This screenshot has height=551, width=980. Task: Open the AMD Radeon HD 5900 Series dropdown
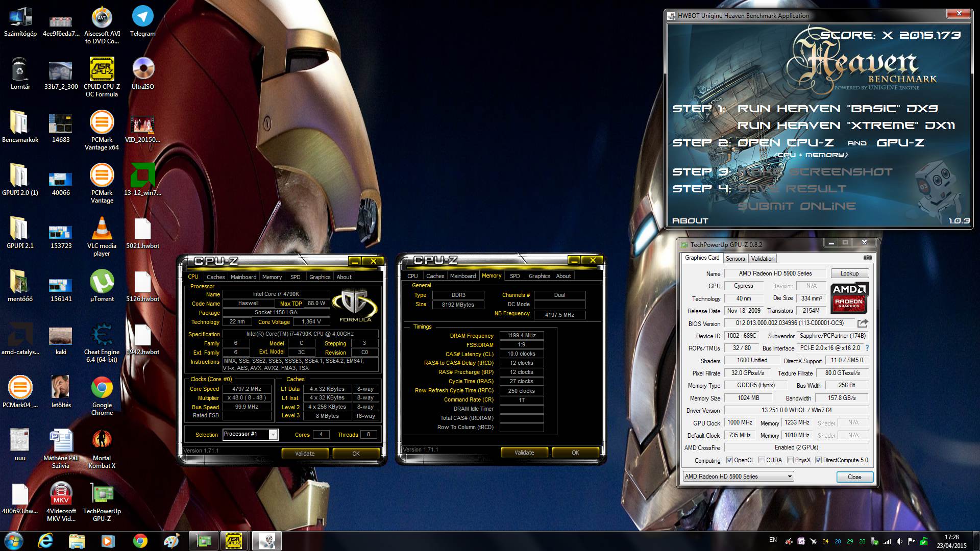(738, 477)
